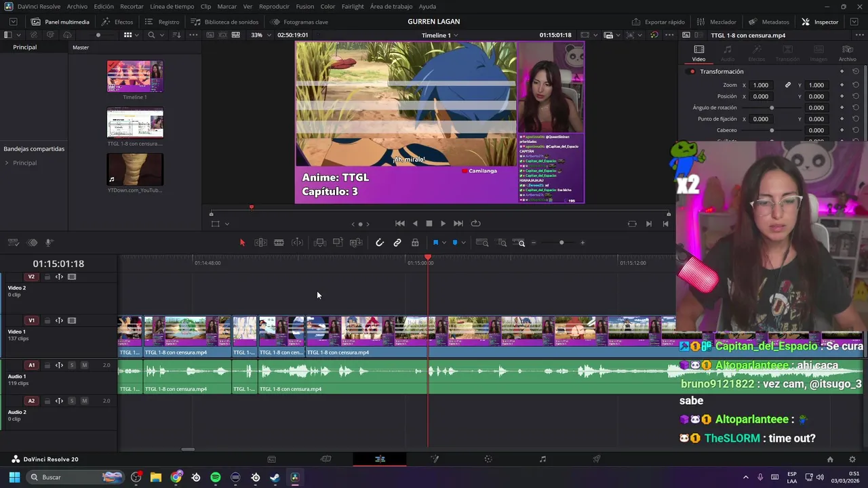Open the Media page icon
The height and width of the screenshot is (488, 868).
point(271,459)
